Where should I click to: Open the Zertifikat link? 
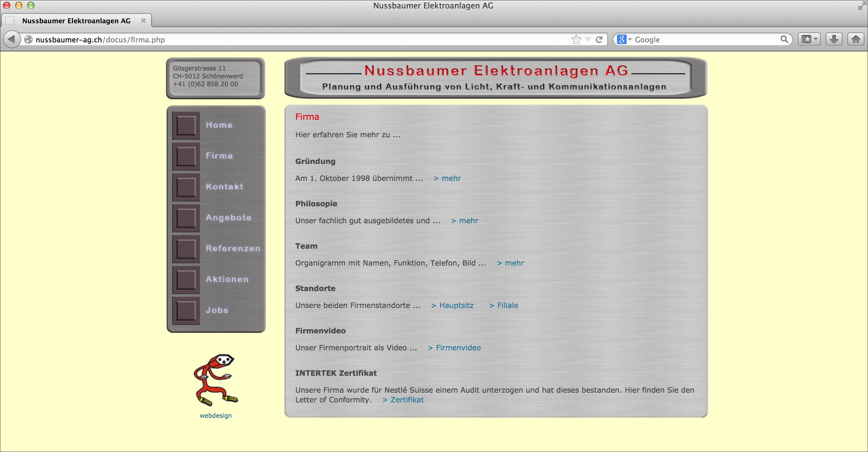(403, 400)
